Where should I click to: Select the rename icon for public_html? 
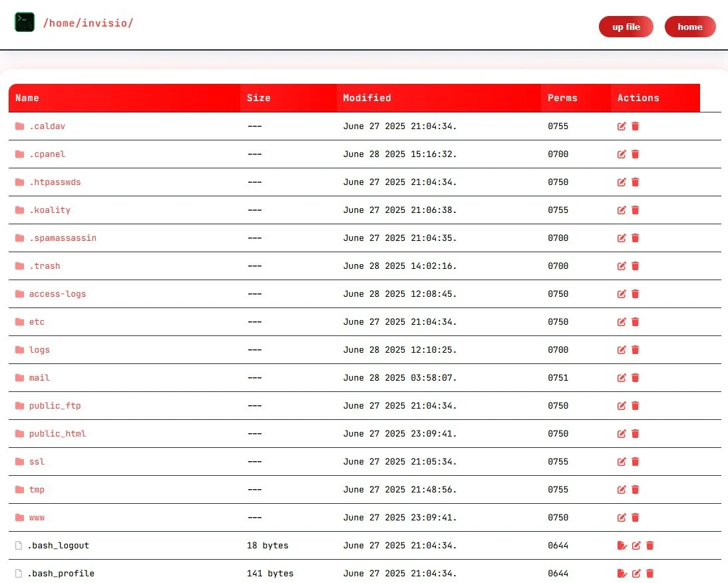click(621, 433)
